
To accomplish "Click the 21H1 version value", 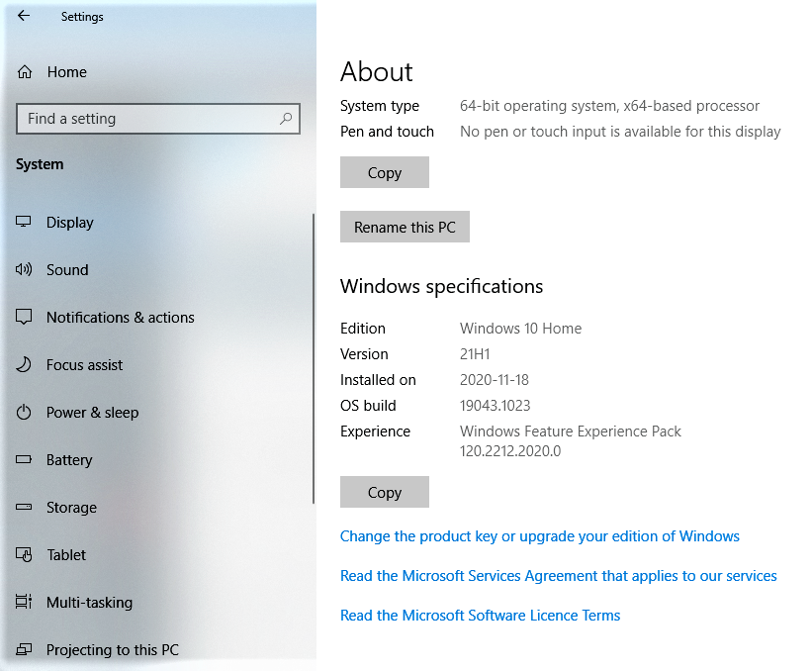I will pyautogui.click(x=475, y=354).
